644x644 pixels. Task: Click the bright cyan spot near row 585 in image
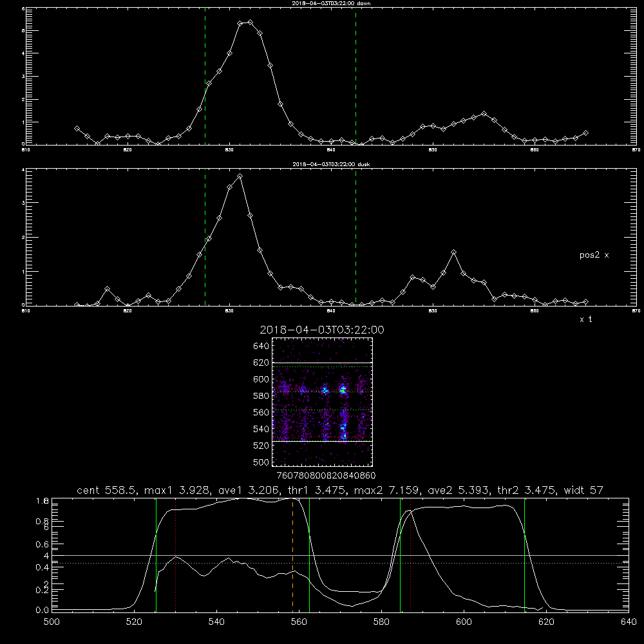343,390
